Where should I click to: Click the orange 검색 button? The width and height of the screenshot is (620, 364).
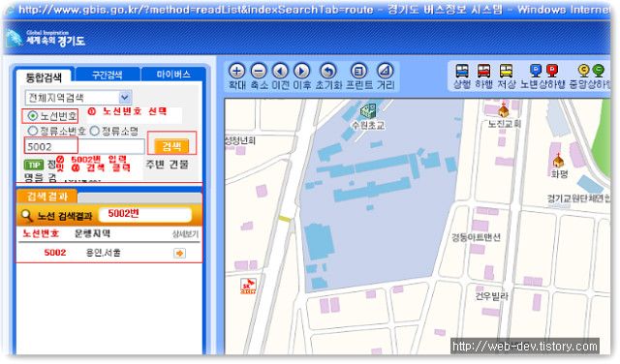171,146
